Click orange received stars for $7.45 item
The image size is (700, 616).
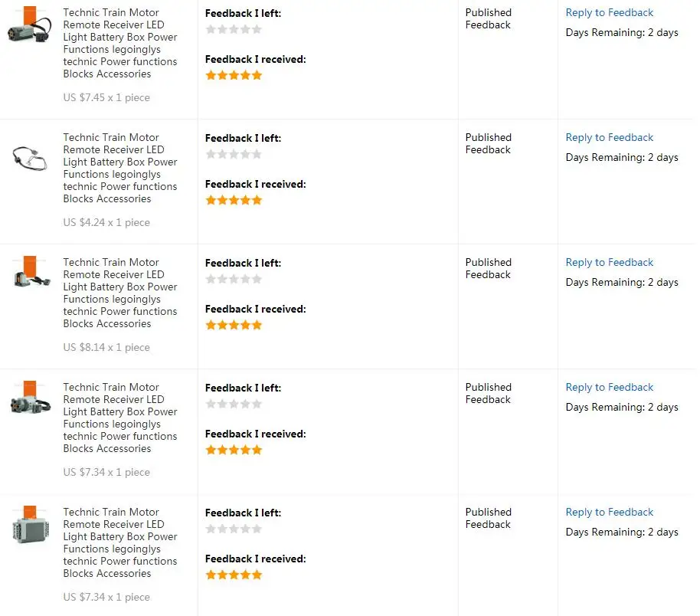[x=234, y=76]
